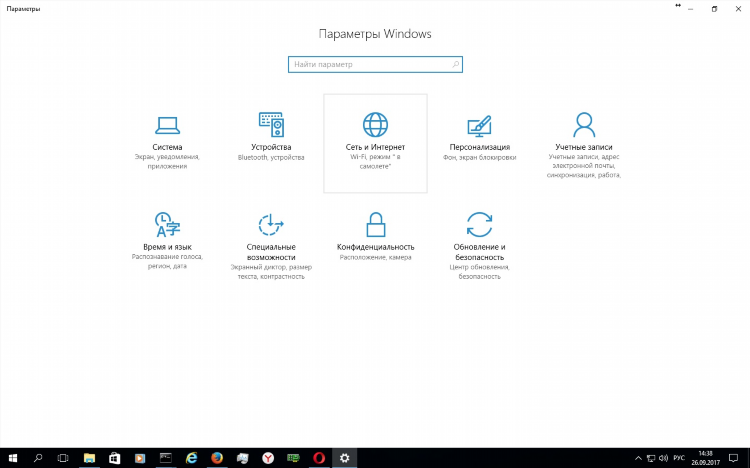Open Обновление и безопасность settings

pyautogui.click(x=480, y=244)
